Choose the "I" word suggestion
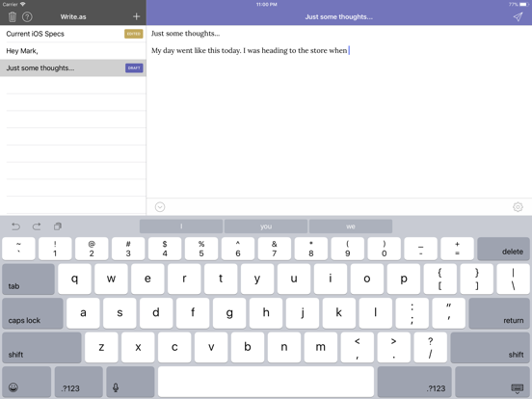Screen dimensions: 532x399 tap(181, 226)
